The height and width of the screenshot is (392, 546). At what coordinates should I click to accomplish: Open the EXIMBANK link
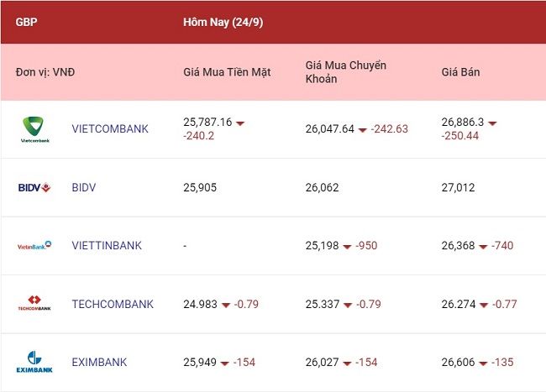coord(99,362)
